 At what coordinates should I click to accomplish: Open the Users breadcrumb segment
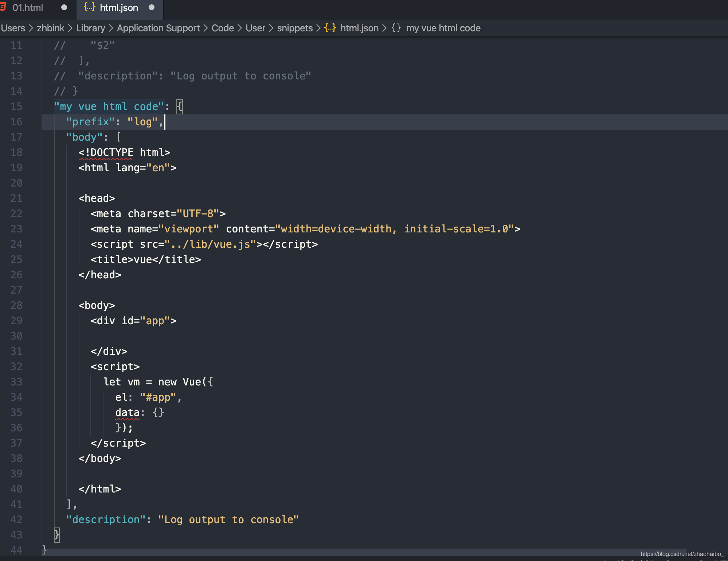point(13,28)
